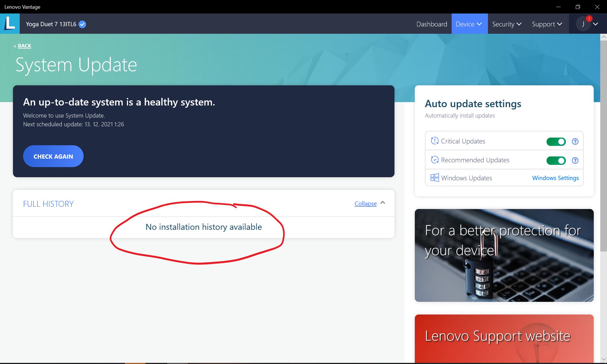The width and height of the screenshot is (607, 364).
Task: Click the Windows Updates label
Action: click(x=466, y=178)
